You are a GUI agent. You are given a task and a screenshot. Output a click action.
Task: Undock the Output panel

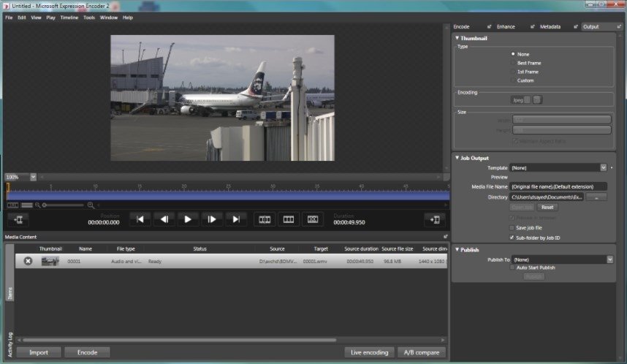point(619,27)
